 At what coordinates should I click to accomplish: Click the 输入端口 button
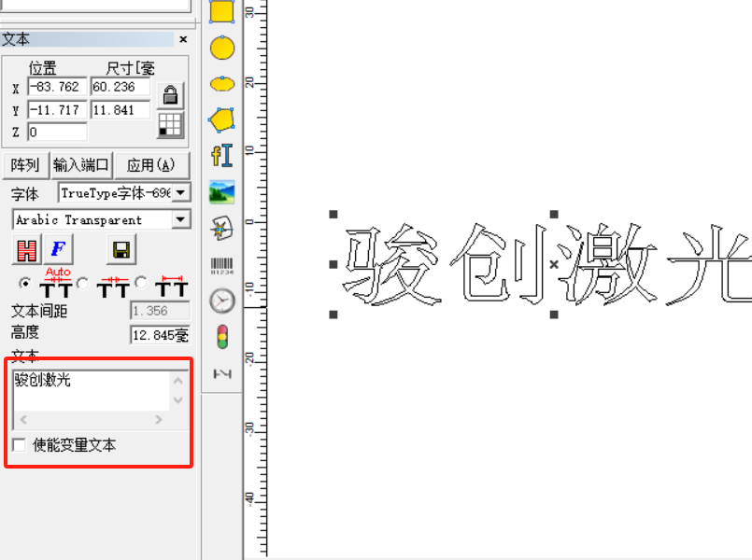click(80, 165)
